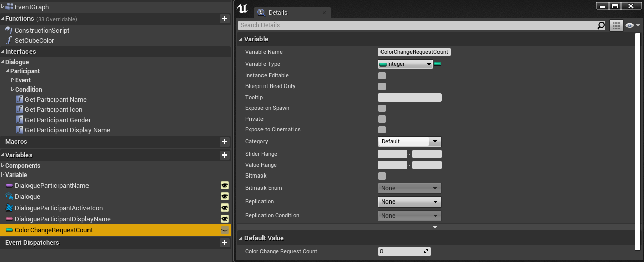The image size is (644, 262).
Task: Click the Dialogue variable type icon
Action: [x=9, y=196]
